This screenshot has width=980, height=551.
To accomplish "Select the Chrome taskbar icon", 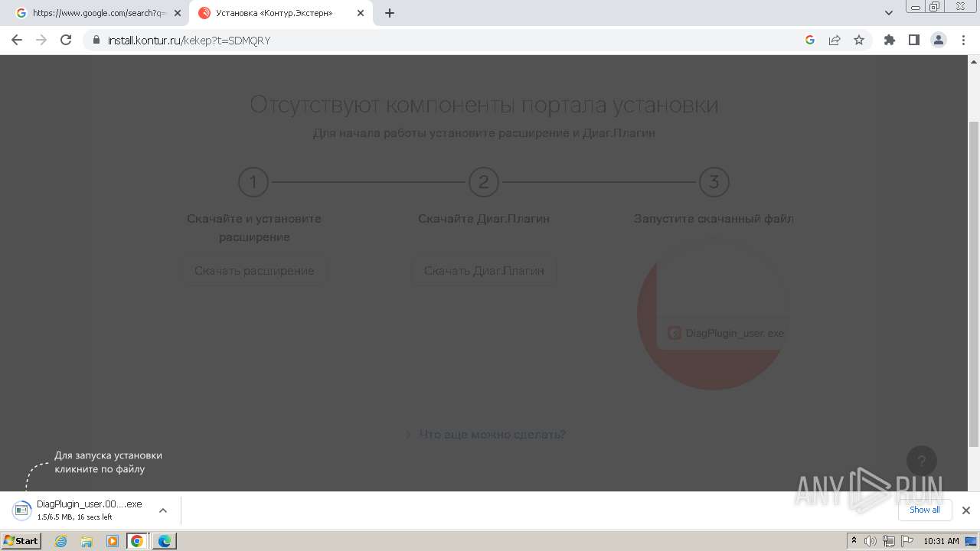I will [137, 541].
